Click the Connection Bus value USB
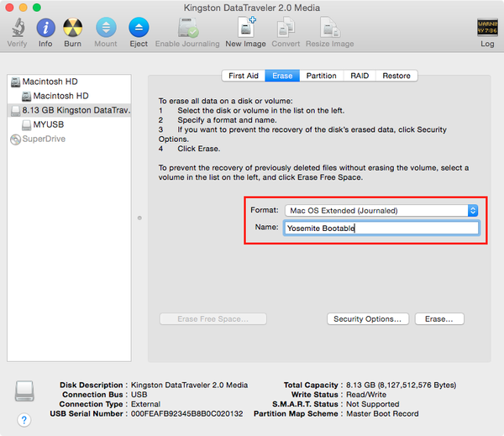 [x=139, y=395]
